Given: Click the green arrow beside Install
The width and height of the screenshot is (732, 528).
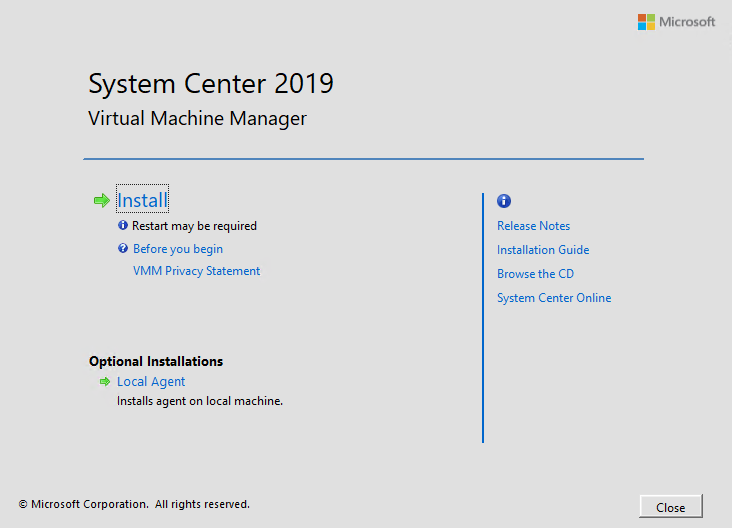Looking at the screenshot, I should 101,201.
